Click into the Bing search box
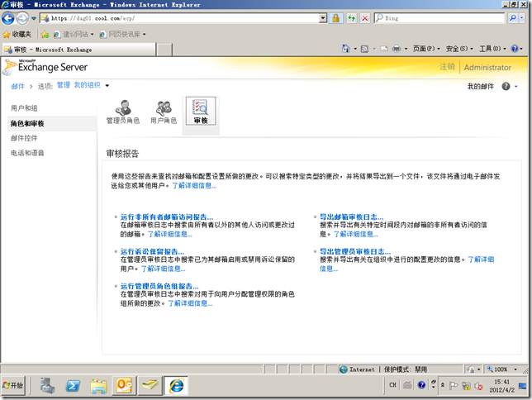 pos(446,17)
